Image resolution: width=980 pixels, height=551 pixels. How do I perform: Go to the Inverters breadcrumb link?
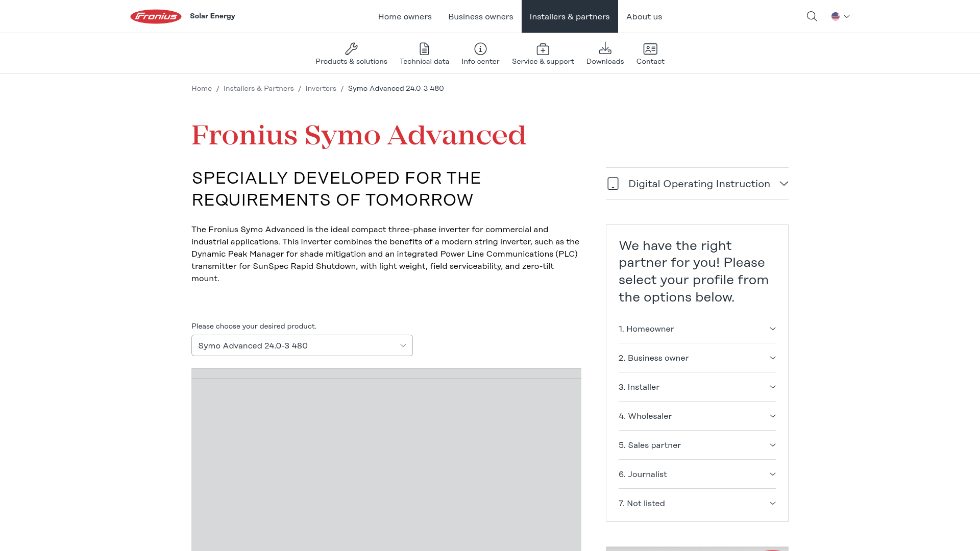321,88
